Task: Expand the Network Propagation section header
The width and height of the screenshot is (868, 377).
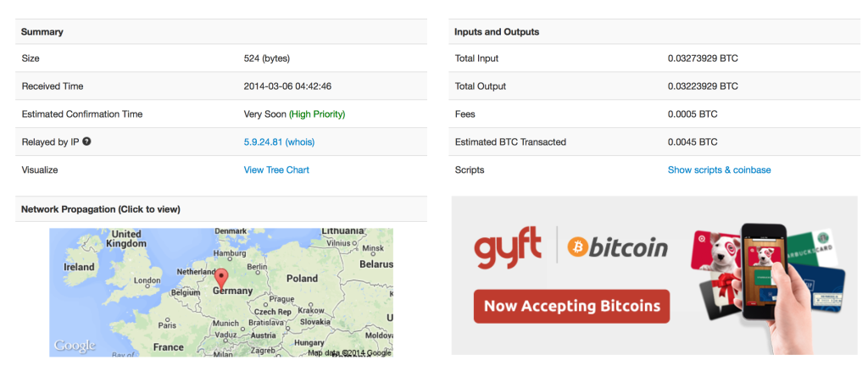Action: coord(100,208)
